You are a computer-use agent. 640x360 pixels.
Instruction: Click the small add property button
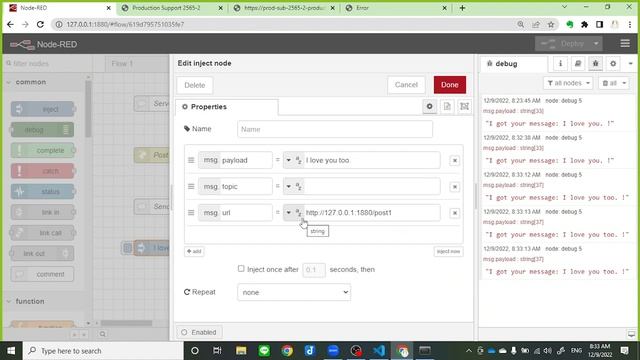[x=194, y=251]
